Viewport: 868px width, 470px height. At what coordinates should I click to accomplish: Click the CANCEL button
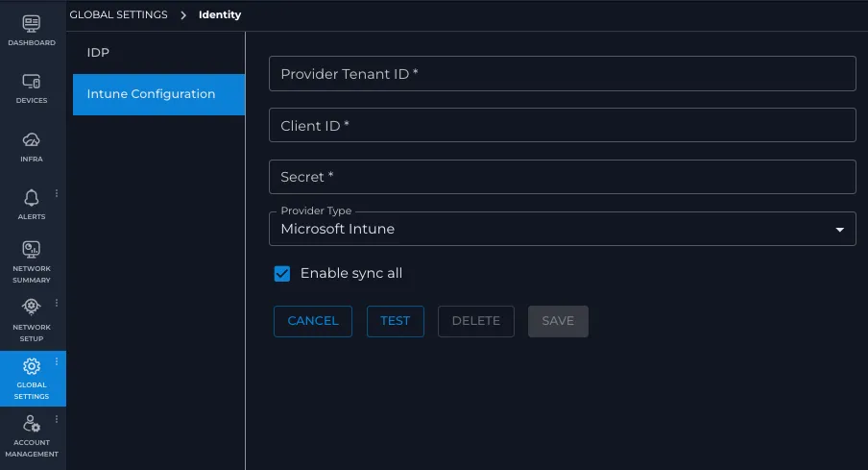(x=313, y=321)
